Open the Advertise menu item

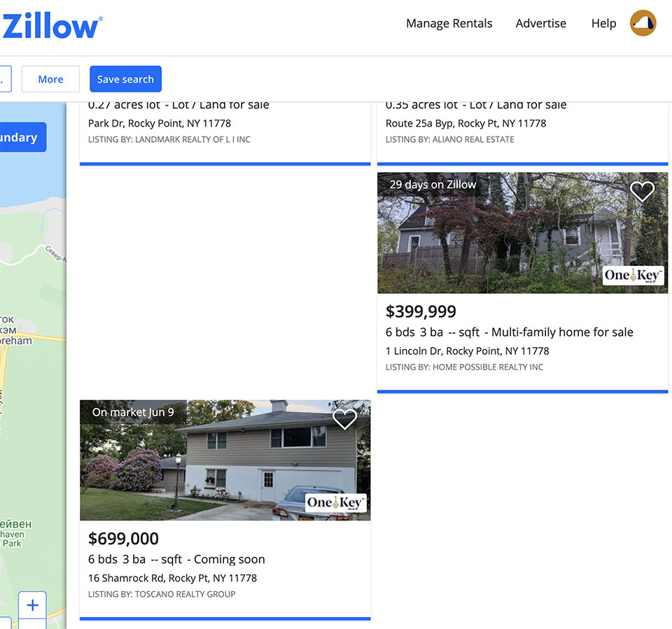541,23
